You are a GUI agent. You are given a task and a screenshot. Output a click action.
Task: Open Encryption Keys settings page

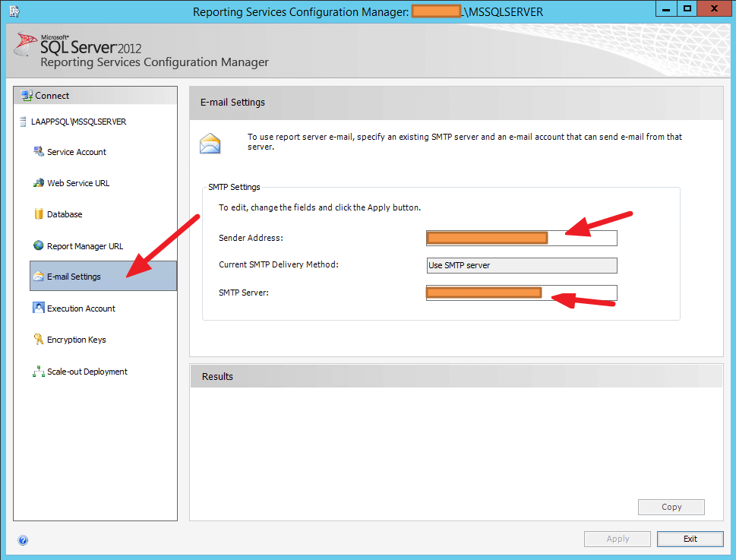(x=77, y=340)
